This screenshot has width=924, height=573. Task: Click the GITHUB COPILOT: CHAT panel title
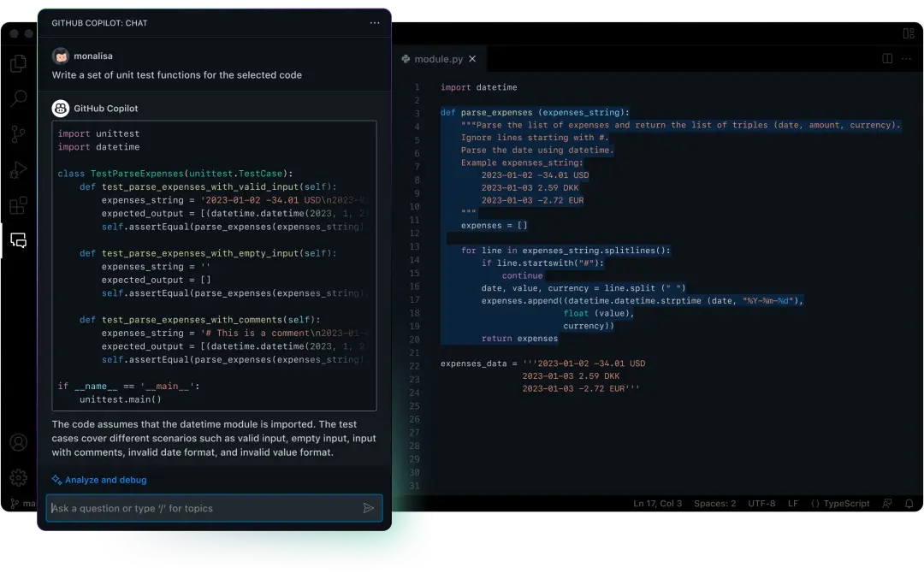pyautogui.click(x=99, y=23)
